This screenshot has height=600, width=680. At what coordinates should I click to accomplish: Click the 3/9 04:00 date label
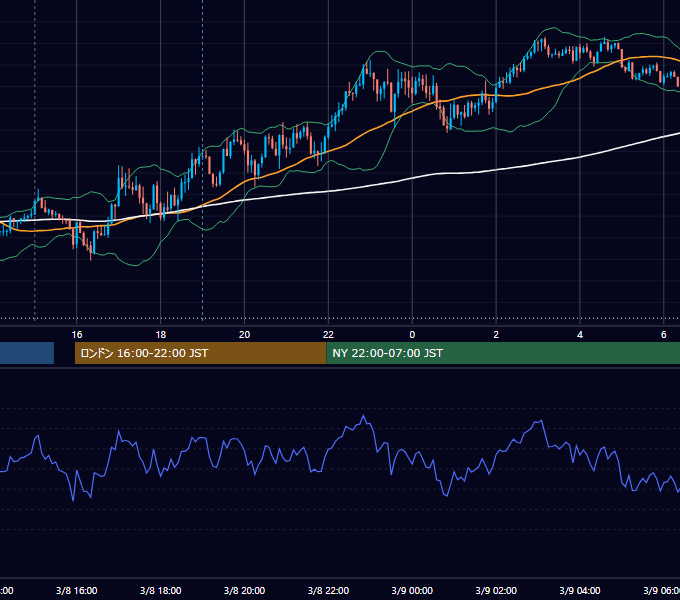coord(580,590)
